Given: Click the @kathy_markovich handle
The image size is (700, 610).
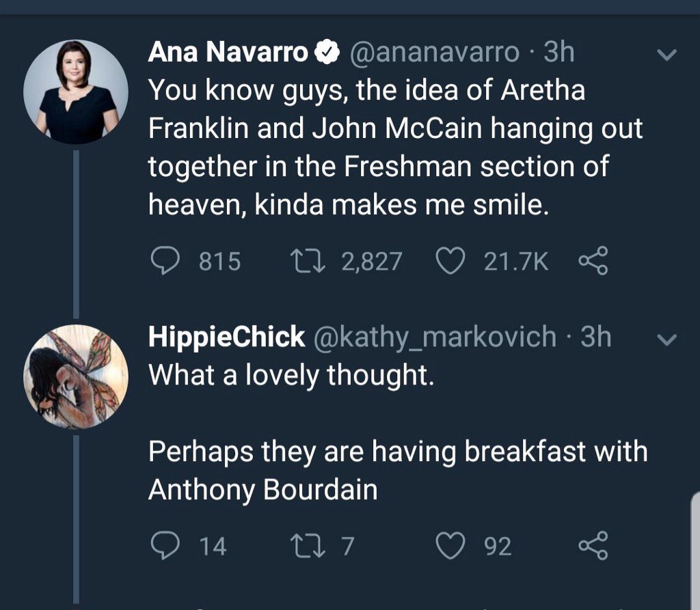Looking at the screenshot, I should (434, 337).
